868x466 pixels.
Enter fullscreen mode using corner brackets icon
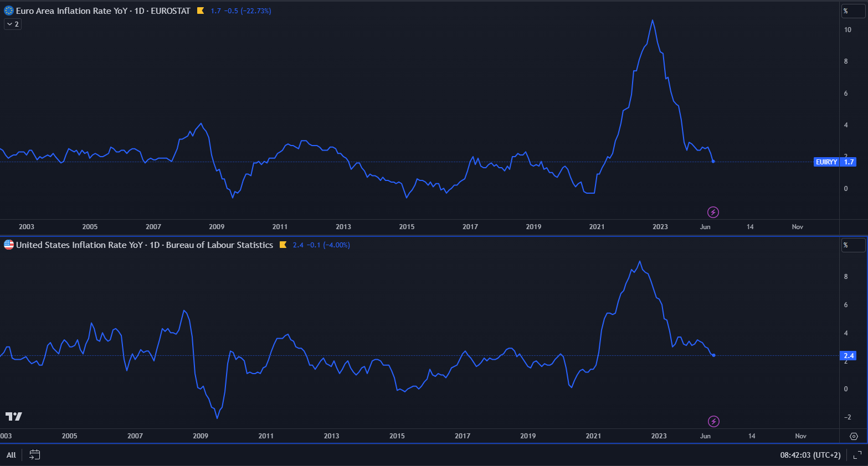tap(857, 455)
